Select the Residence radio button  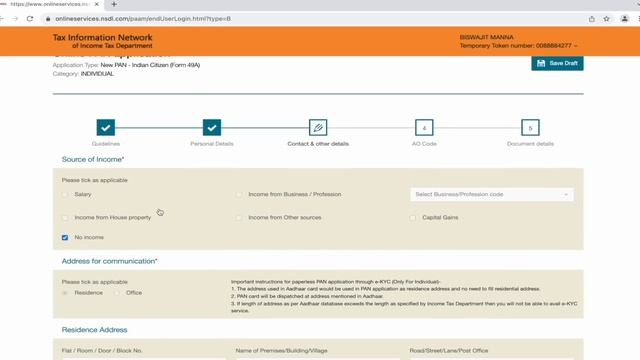click(65, 293)
